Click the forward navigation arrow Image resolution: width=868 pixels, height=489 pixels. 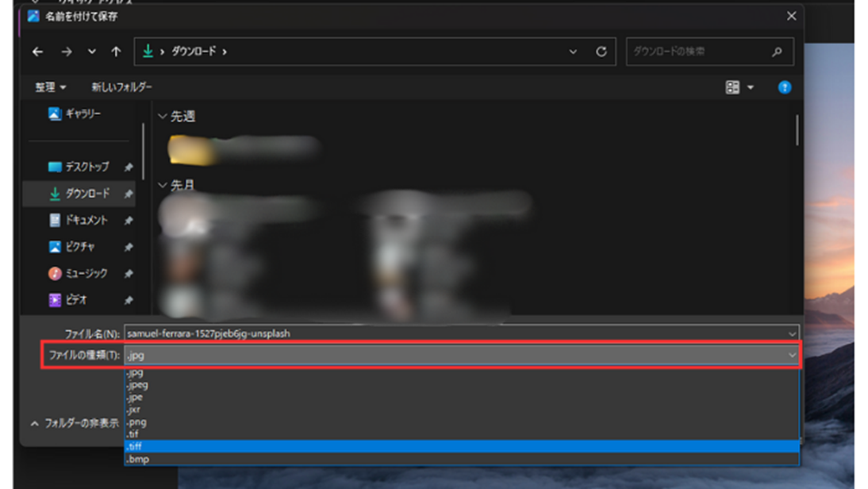point(67,52)
